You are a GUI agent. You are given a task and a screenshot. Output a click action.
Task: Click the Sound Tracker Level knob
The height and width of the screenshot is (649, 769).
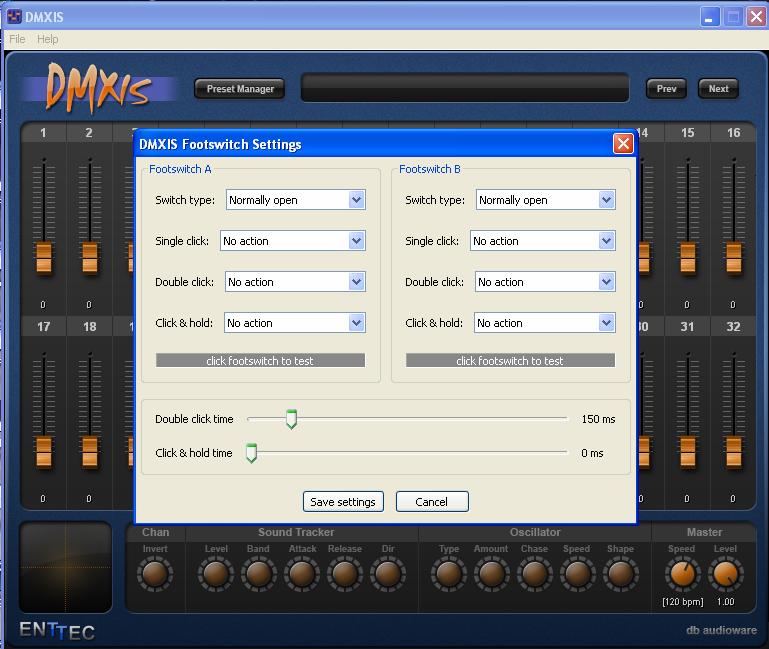pyautogui.click(x=215, y=574)
